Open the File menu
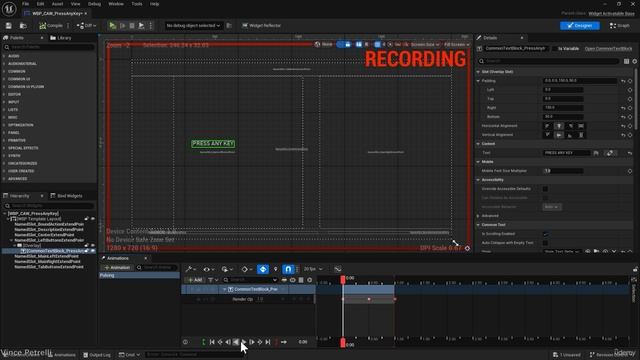 [x=25, y=4]
